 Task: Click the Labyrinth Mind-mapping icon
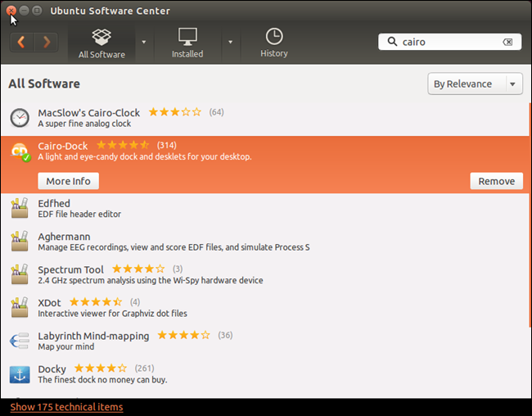coord(20,341)
